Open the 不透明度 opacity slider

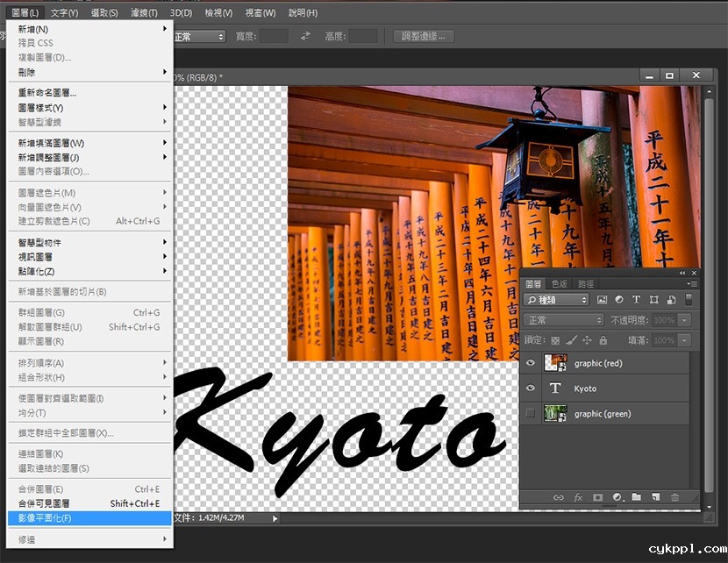pyautogui.click(x=682, y=319)
